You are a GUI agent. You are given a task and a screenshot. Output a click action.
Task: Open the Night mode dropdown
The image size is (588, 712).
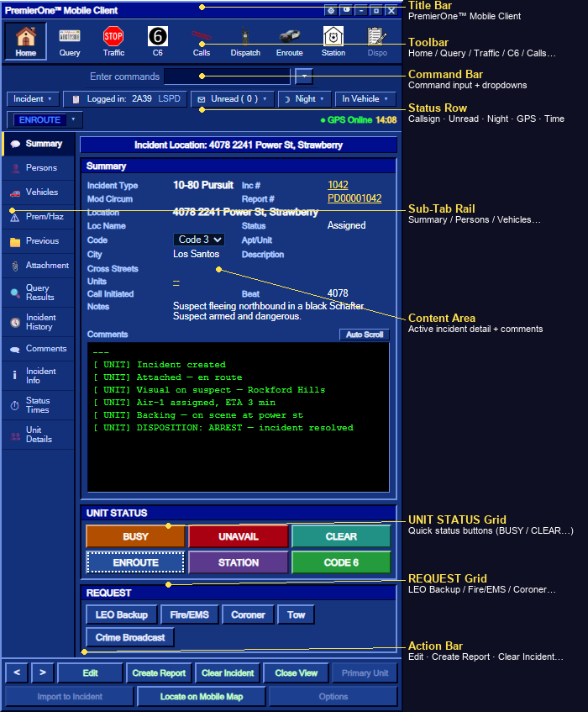click(x=304, y=98)
